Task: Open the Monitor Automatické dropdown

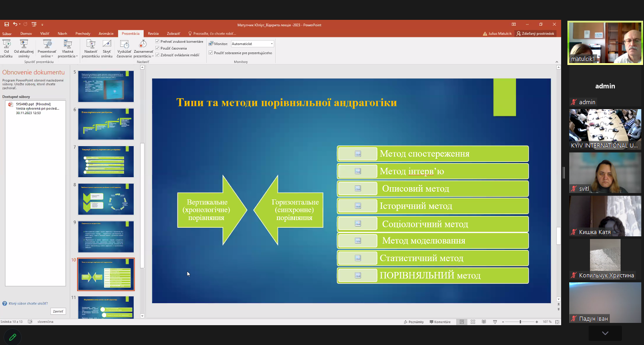Action: 252,44
